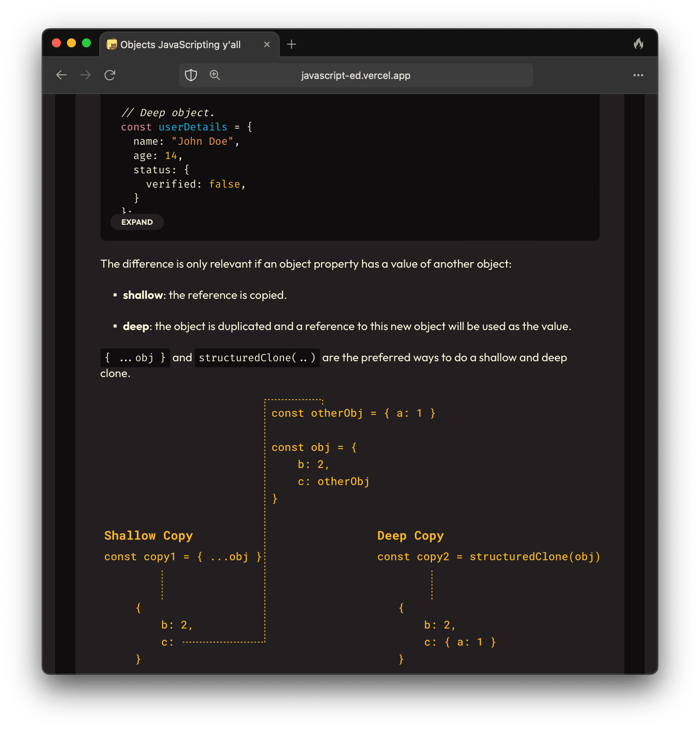Click the { ...obj } inline code snippet
The image size is (700, 730).
(x=135, y=358)
